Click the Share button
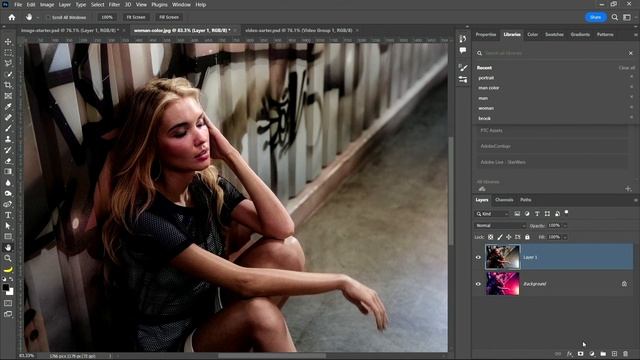640x360 pixels. [596, 17]
